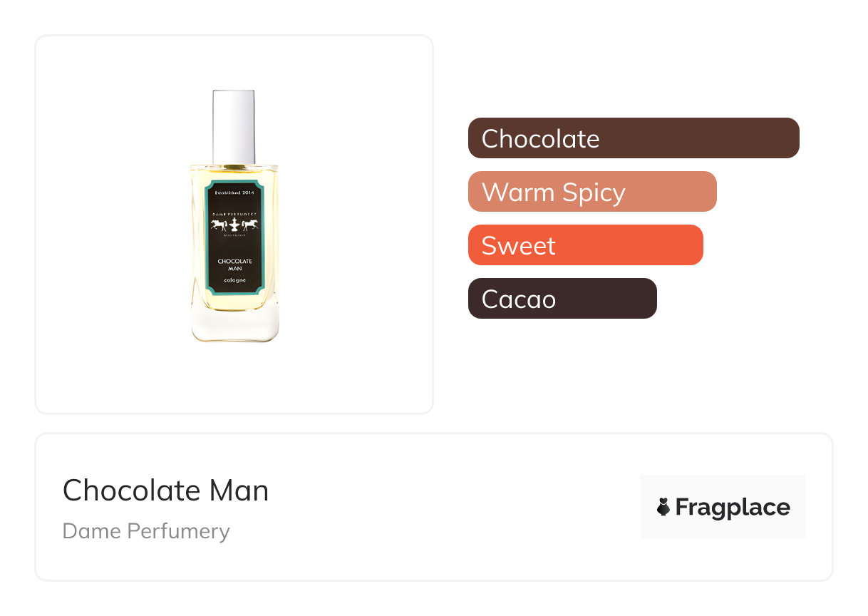Click the orange Sweet accord bar
Screen dimensions: 868x616
[585, 245]
